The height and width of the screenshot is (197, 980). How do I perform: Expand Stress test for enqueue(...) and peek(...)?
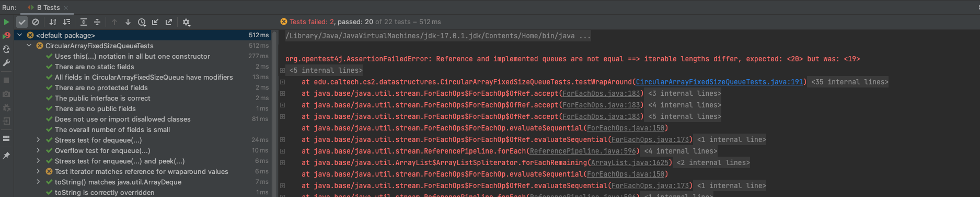pyautogui.click(x=38, y=161)
